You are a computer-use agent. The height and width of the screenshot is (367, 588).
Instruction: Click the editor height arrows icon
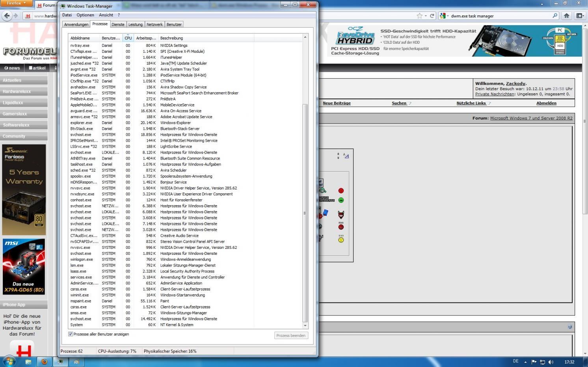pos(338,156)
